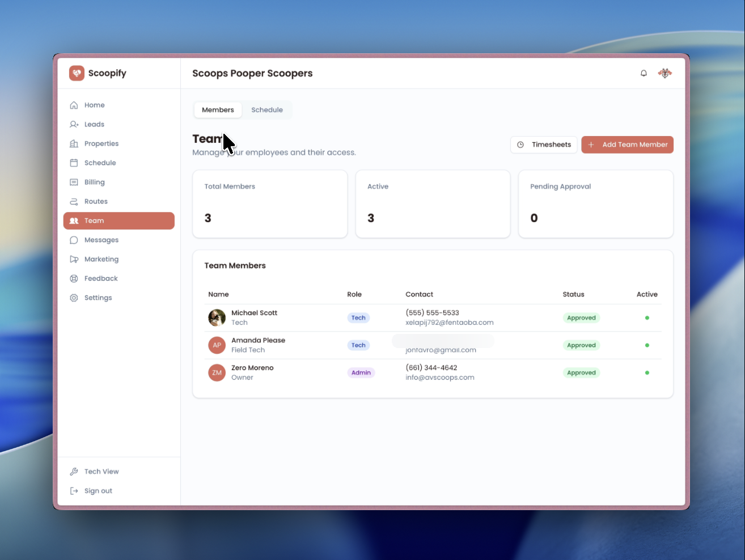
Task: Sign out of the account
Action: (x=98, y=491)
